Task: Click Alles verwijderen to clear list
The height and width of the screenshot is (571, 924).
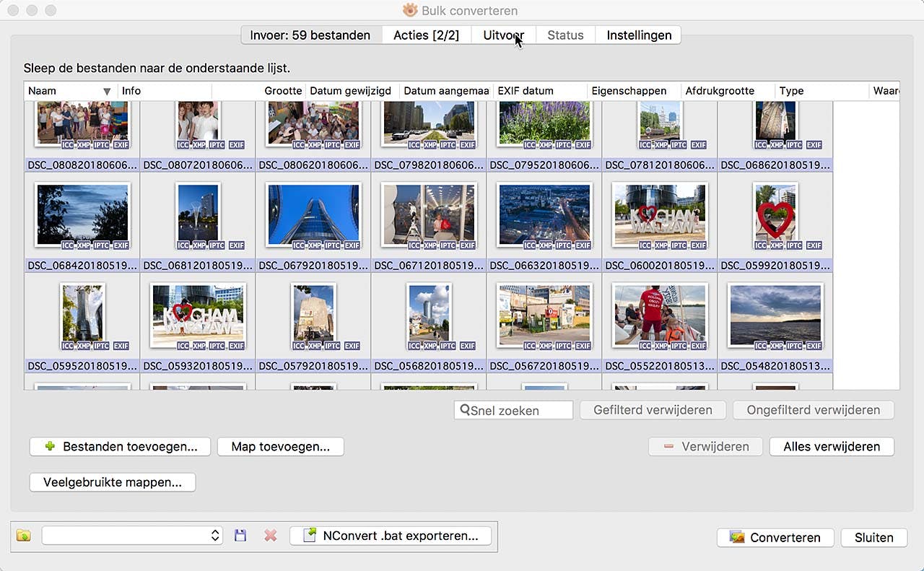Action: click(832, 447)
